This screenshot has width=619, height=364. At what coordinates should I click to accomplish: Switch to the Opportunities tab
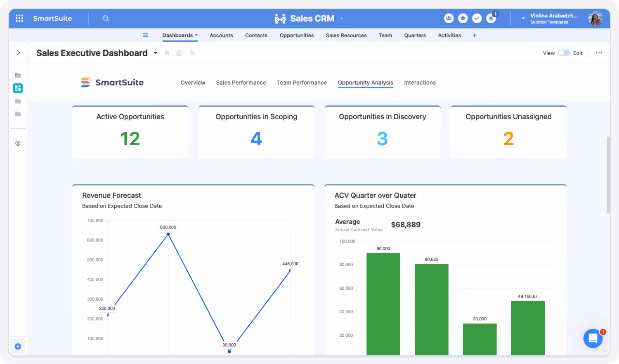pyautogui.click(x=297, y=35)
